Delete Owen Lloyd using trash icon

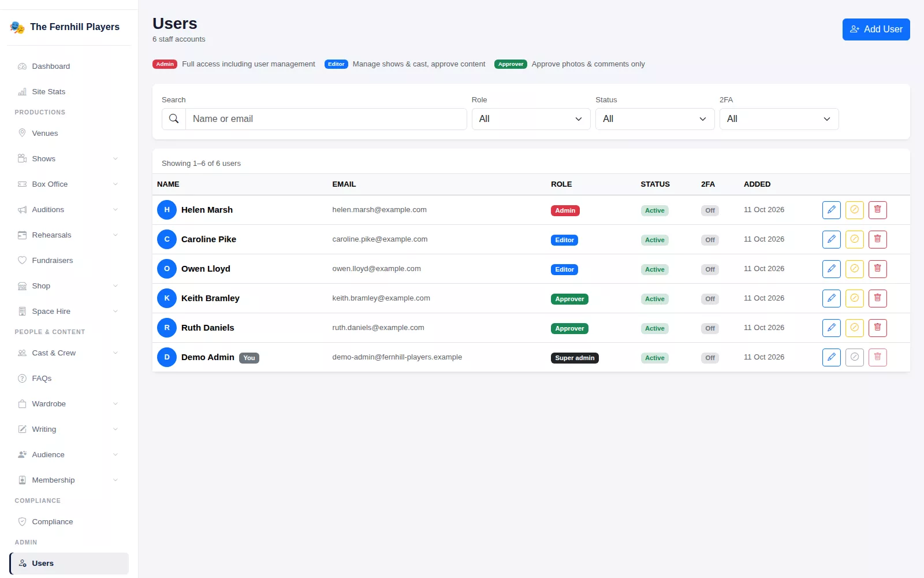[877, 269]
